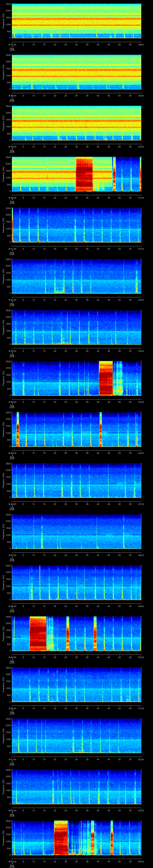
Task: Click the wide red burst in the 8:49 spectrogram
Action: [38, 634]
